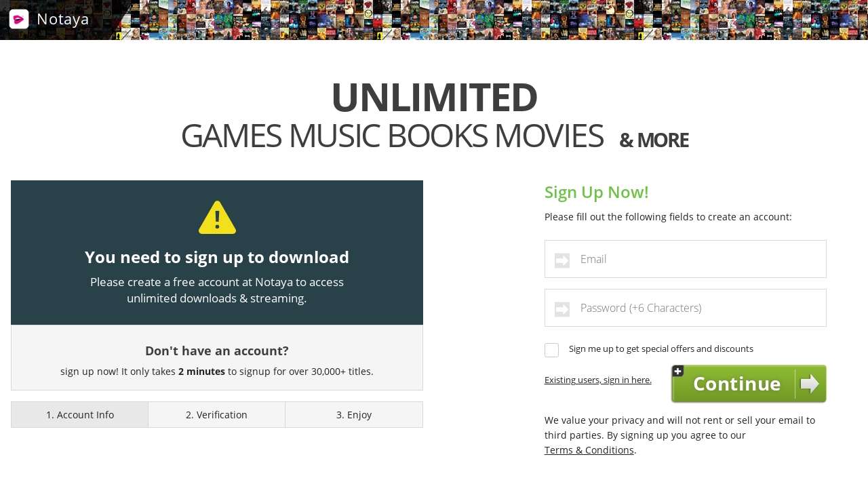
Task: Click the yellow warning triangle icon
Action: coord(217,218)
